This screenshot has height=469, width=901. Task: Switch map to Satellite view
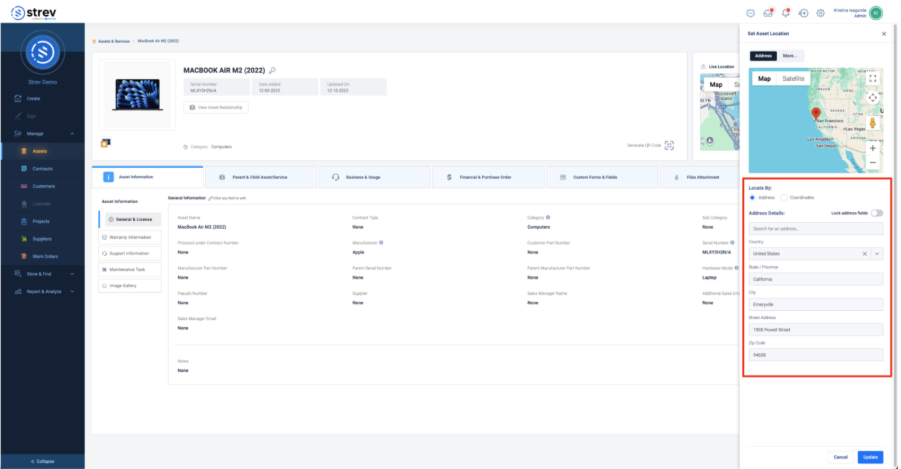coord(792,78)
